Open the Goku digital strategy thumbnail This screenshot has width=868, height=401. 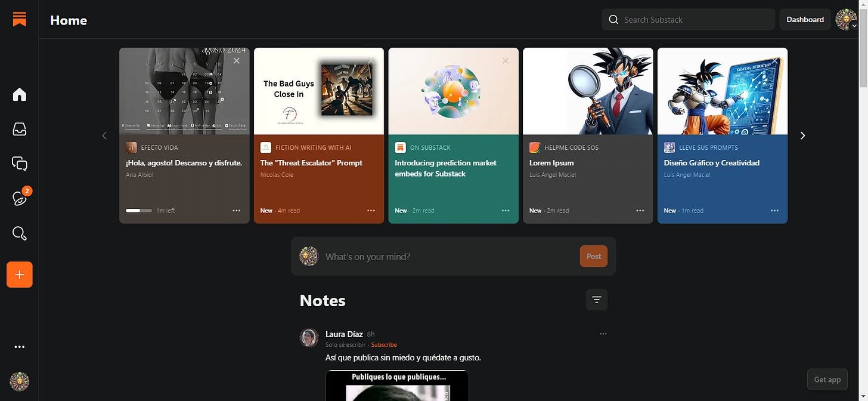(x=723, y=91)
